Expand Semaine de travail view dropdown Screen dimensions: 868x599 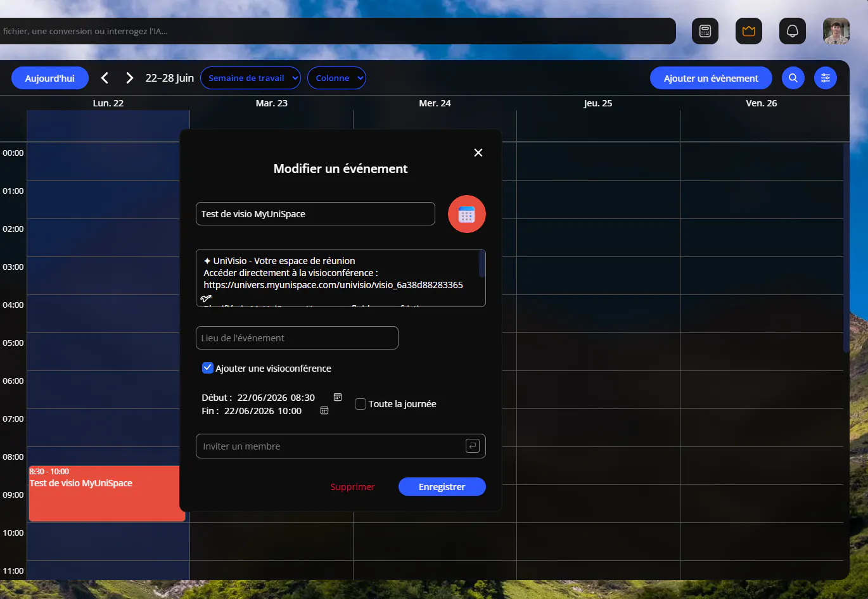[250, 78]
